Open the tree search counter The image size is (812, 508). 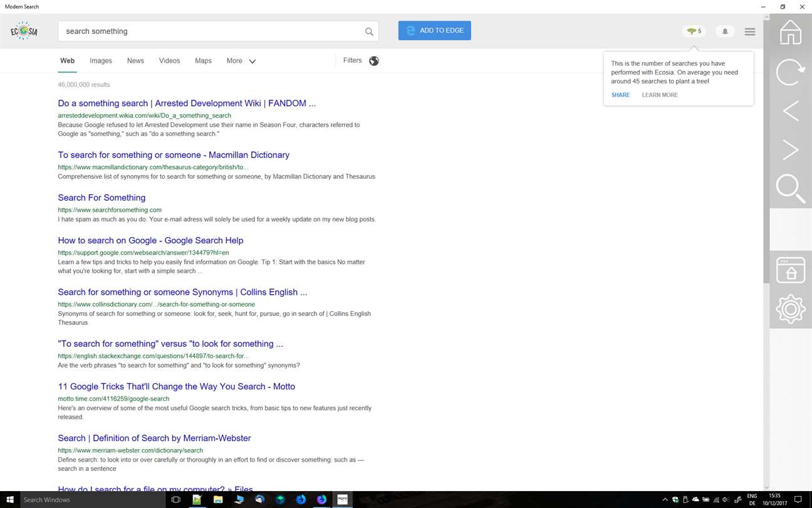[694, 31]
